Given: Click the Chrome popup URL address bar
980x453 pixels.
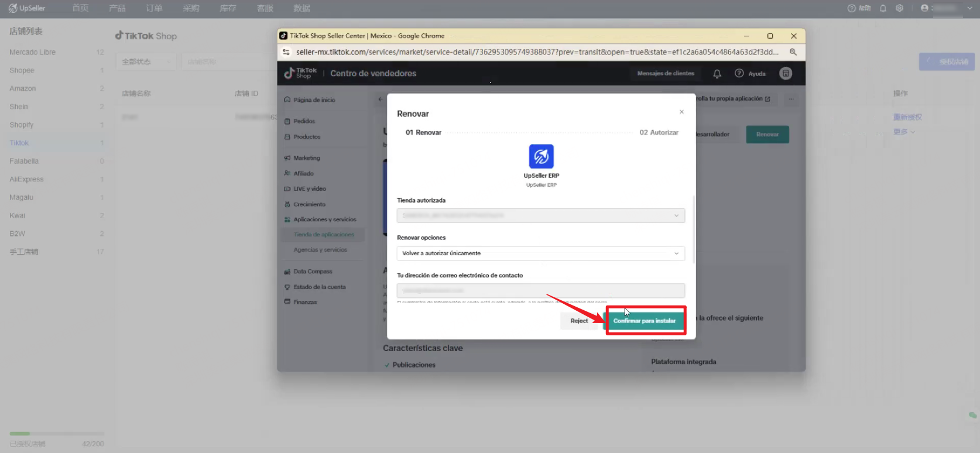Looking at the screenshot, I should (537, 52).
